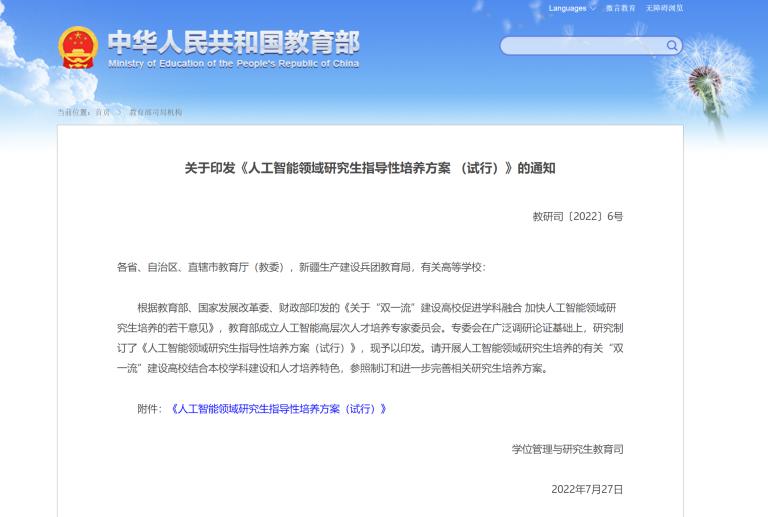This screenshot has height=517, width=768.
Task: Click the body paragraph starting 根据教育部
Action: [x=369, y=337]
